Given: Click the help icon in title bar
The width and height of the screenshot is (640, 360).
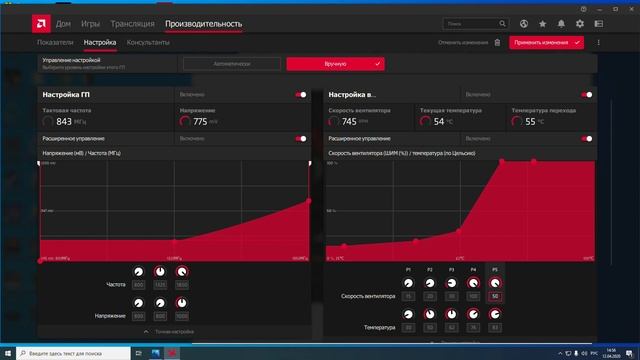Looking at the screenshot, I should pos(584,9).
